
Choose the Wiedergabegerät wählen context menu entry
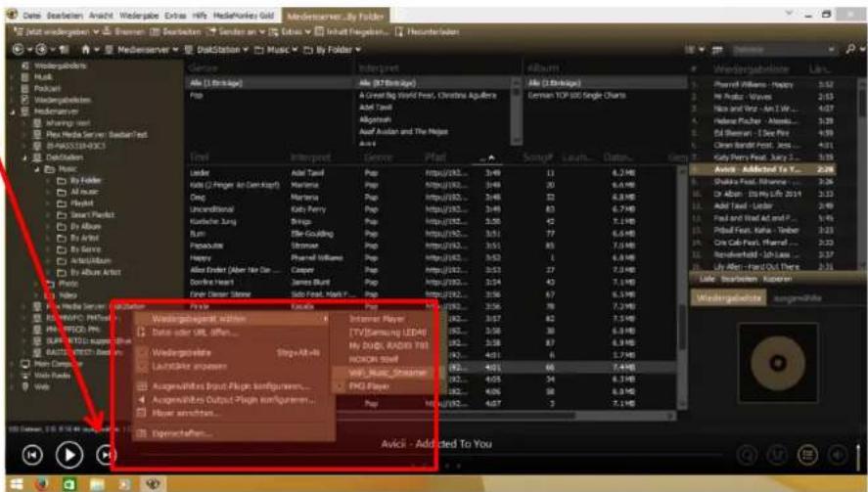[233, 319]
